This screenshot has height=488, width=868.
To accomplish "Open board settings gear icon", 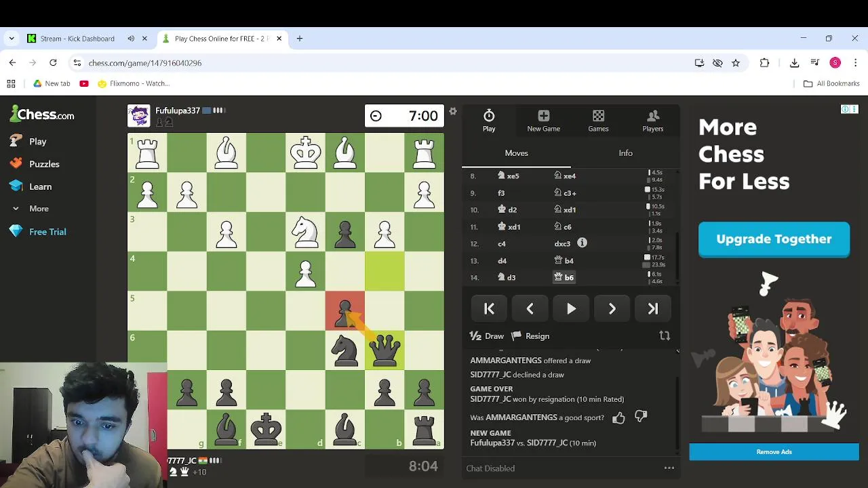I will [x=453, y=111].
